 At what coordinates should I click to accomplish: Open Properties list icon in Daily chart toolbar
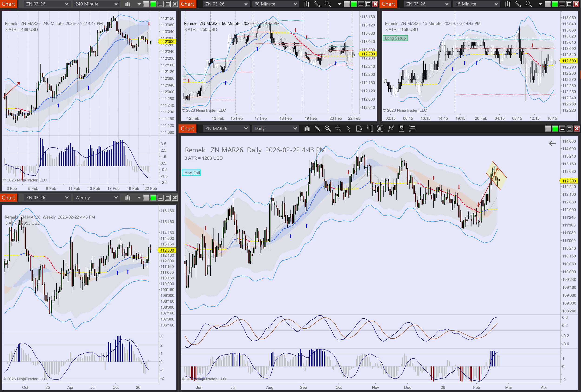pos(412,128)
